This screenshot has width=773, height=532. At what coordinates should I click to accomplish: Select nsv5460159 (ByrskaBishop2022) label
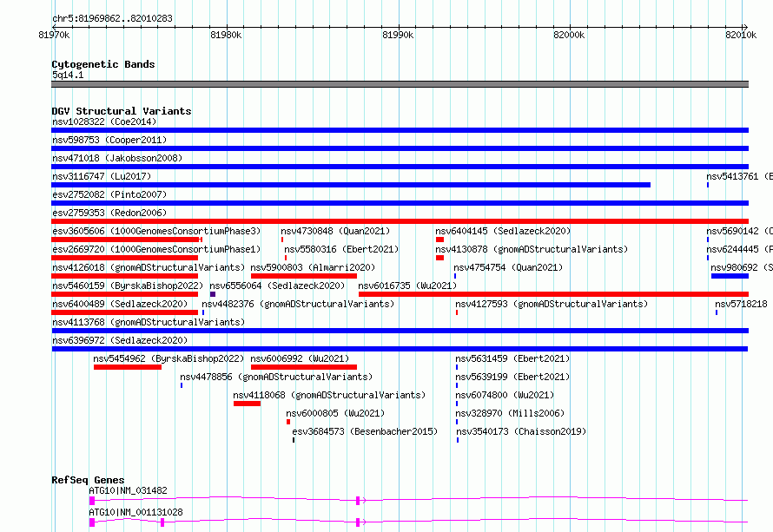click(x=128, y=286)
